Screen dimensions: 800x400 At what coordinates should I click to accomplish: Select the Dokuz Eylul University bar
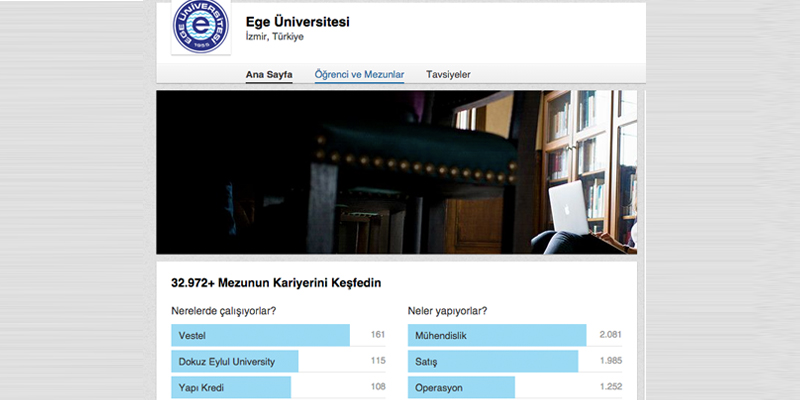pos(235,361)
